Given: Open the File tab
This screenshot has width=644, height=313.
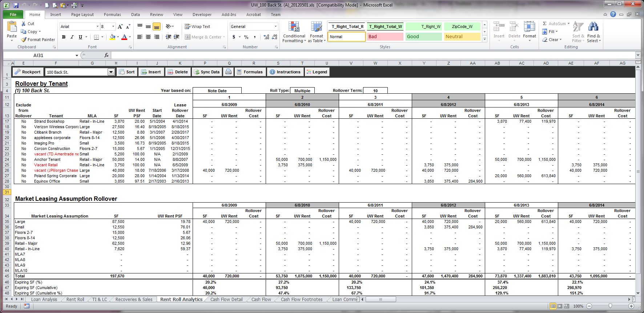Looking at the screenshot, I should click(x=13, y=15).
